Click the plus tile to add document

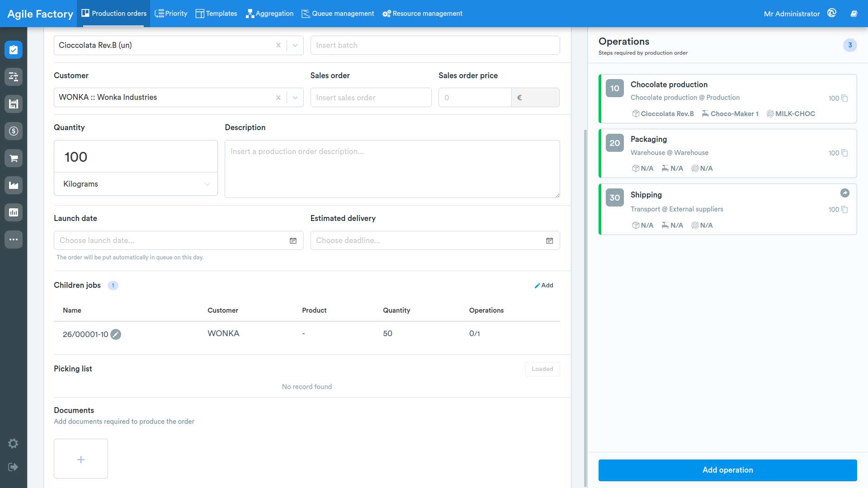click(81, 459)
